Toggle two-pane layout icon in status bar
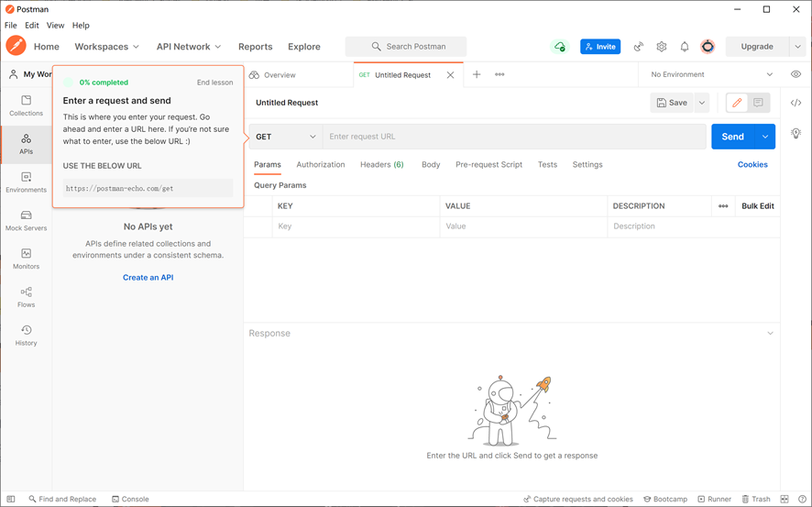 point(785,500)
